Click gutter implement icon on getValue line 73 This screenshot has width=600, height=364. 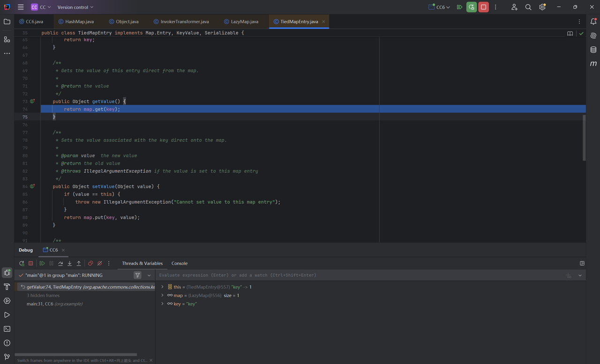tap(32, 101)
